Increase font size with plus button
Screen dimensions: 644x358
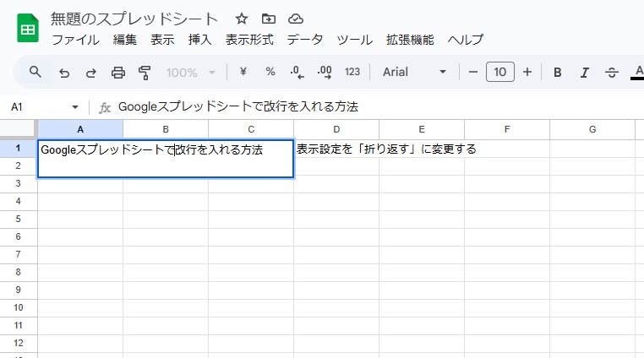(x=527, y=73)
